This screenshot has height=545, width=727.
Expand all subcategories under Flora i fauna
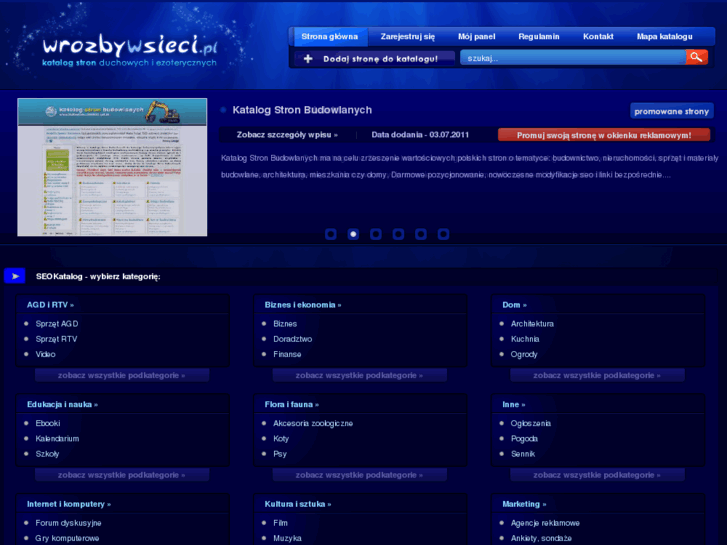tap(359, 475)
